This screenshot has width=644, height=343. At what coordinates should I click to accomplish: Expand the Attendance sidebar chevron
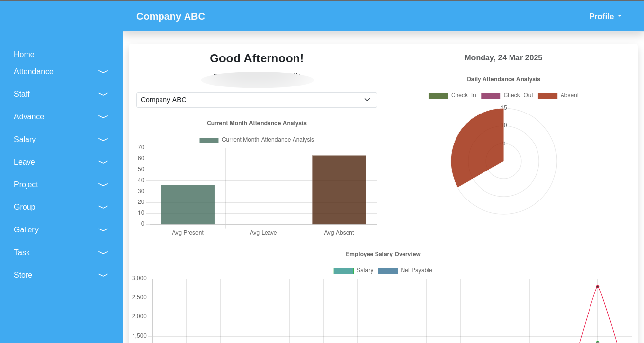click(x=103, y=72)
